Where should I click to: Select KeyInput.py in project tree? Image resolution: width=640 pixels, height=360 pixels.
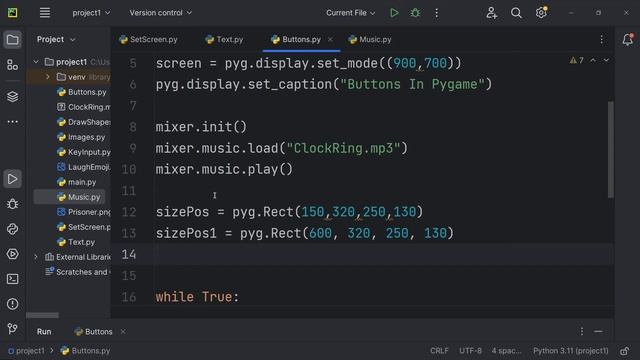84,152
